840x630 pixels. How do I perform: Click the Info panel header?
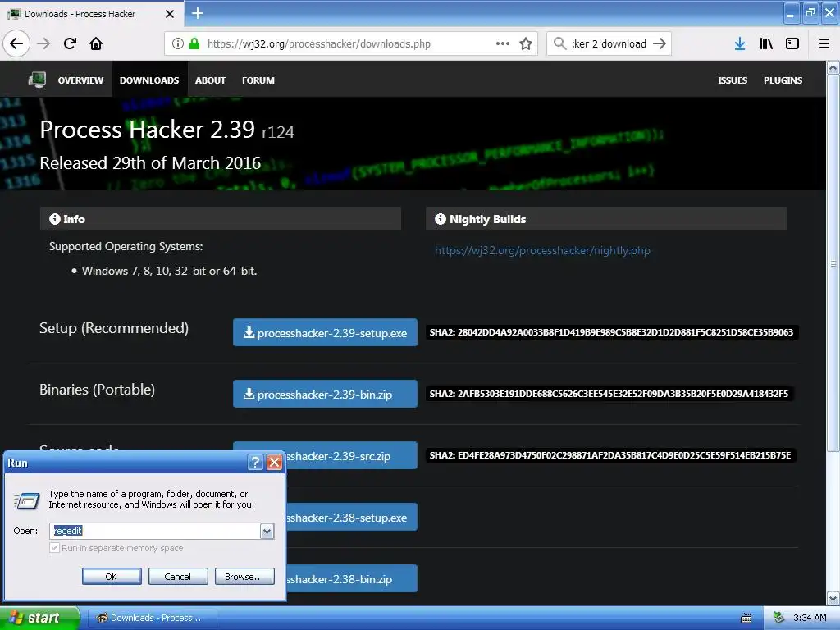tap(220, 218)
